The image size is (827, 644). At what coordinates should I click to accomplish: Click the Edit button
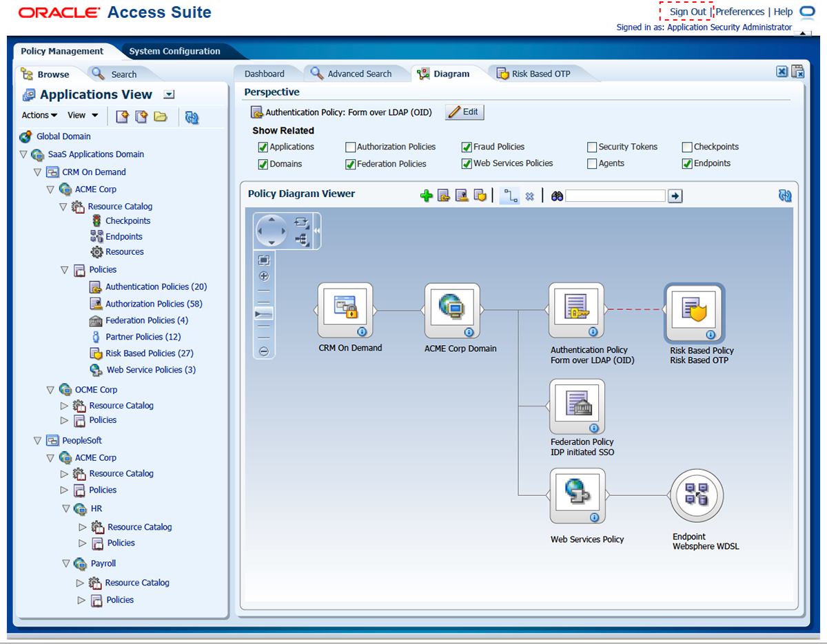click(464, 112)
